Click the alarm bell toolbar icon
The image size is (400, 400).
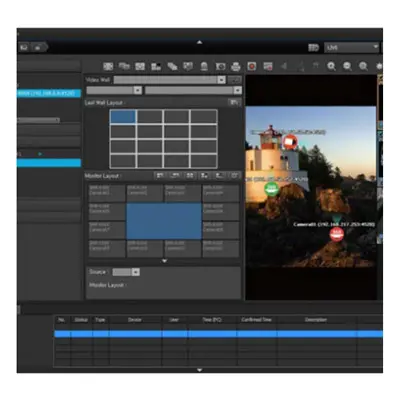(204, 66)
